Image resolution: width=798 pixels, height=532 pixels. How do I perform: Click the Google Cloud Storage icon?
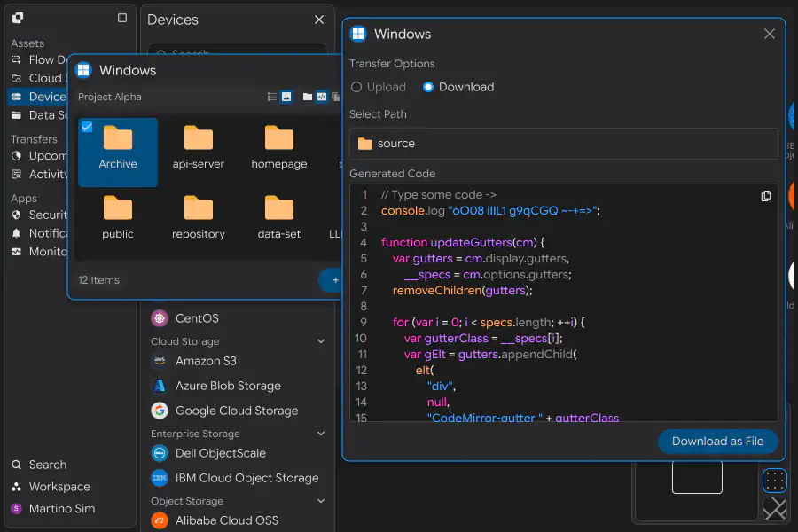[160, 411]
